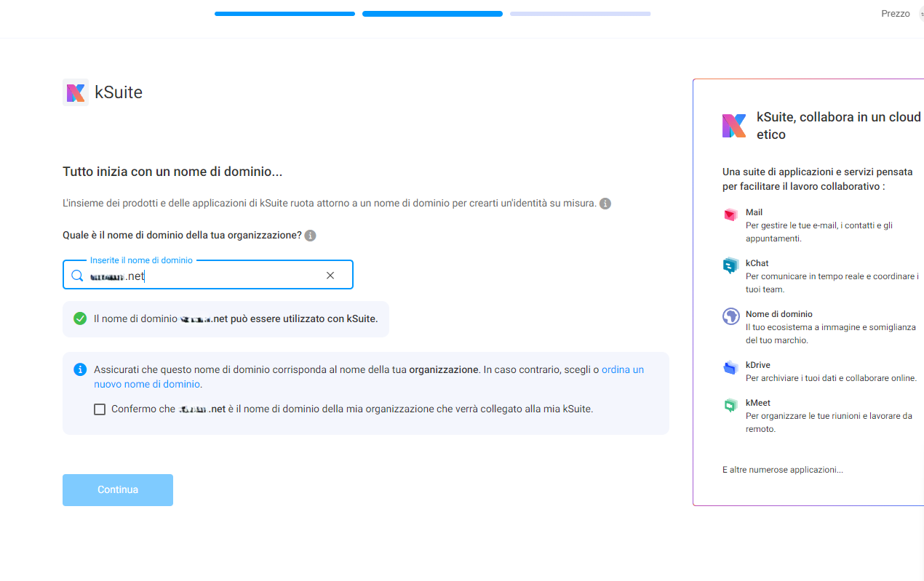Click the Continua button

click(x=118, y=490)
